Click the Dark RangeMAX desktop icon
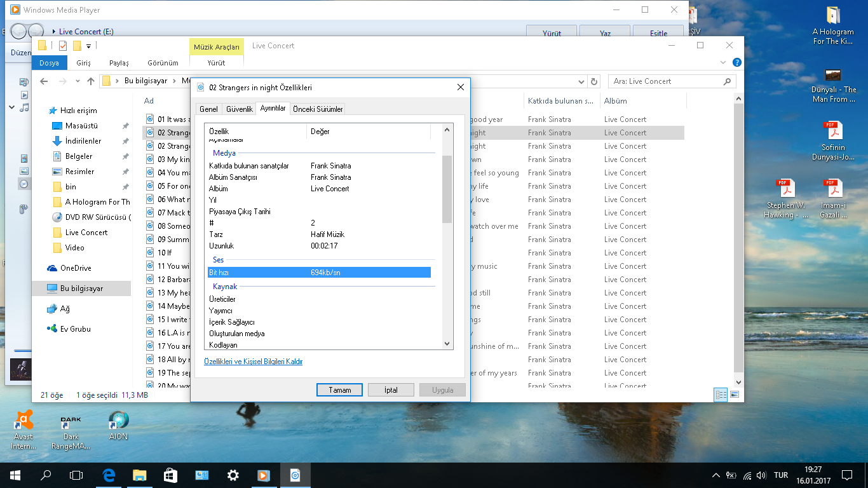Image resolution: width=868 pixels, height=488 pixels. coord(71,421)
